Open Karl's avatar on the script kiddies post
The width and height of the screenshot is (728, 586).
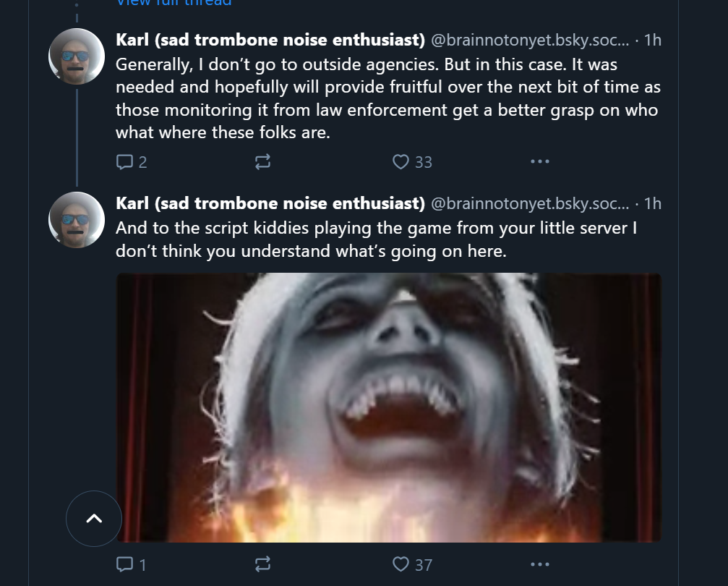coord(77,219)
